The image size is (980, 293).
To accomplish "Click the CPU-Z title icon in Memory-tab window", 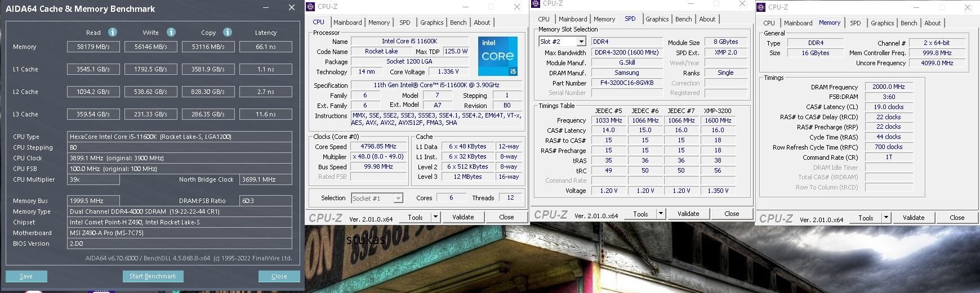I will (761, 7).
